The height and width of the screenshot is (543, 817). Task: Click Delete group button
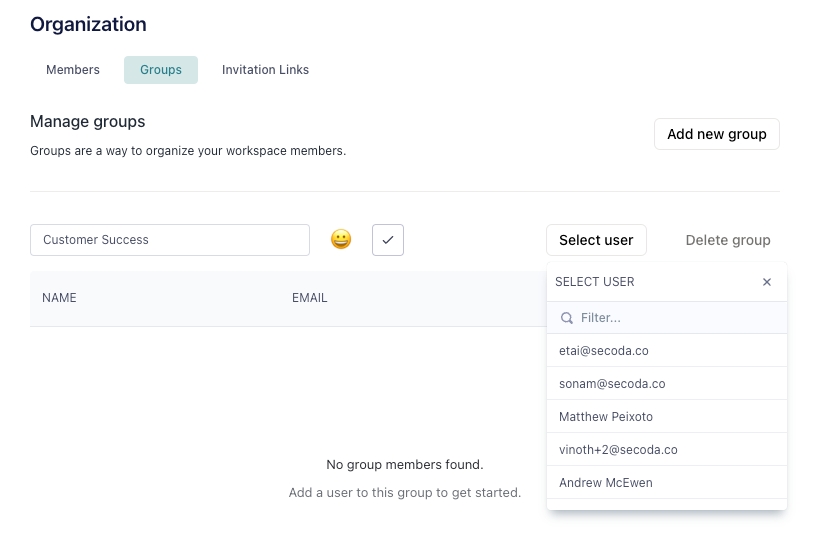[x=728, y=240]
